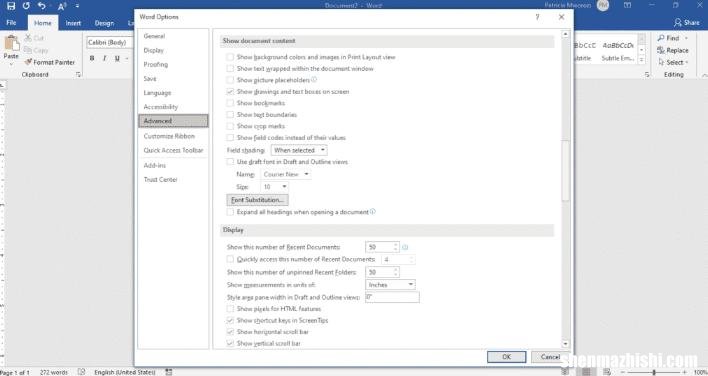Check the Show crop marks option
Viewport: 708px width, 376px height.
click(230, 126)
